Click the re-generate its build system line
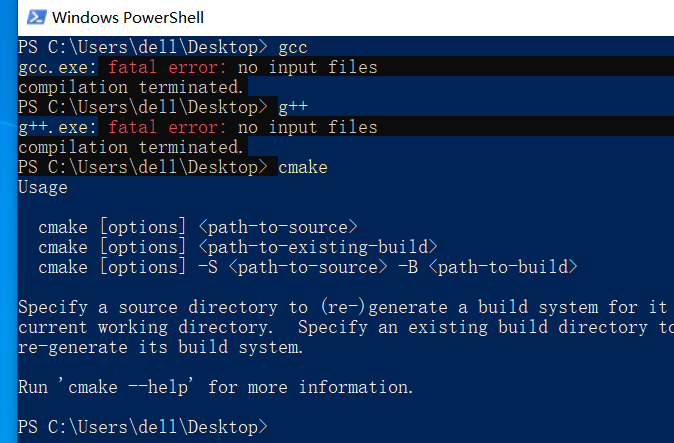Image resolution: width=674 pixels, height=443 pixels. tap(160, 347)
